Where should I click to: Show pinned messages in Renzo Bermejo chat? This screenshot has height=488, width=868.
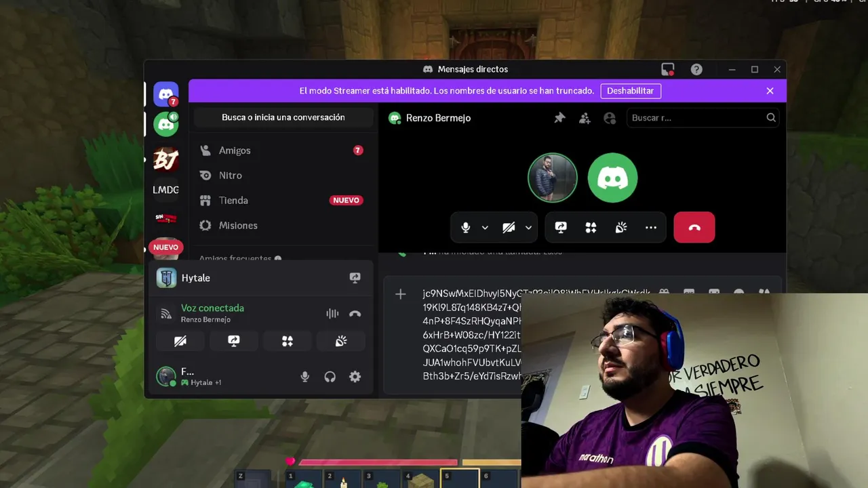pos(559,118)
